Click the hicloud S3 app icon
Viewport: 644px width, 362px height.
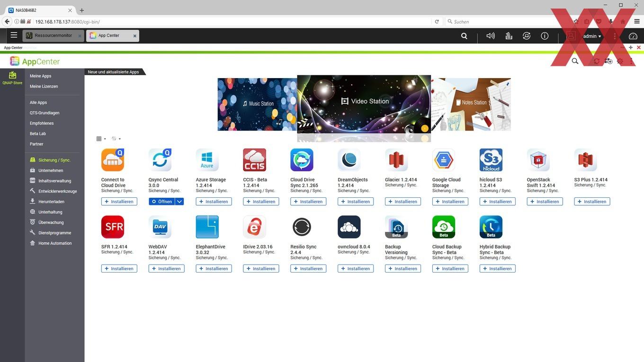(x=491, y=160)
